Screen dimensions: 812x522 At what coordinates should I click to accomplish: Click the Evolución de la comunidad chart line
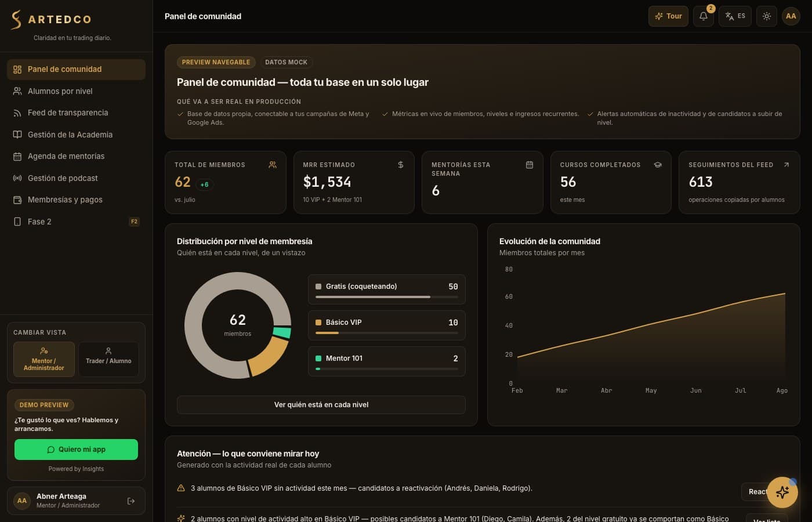point(651,324)
